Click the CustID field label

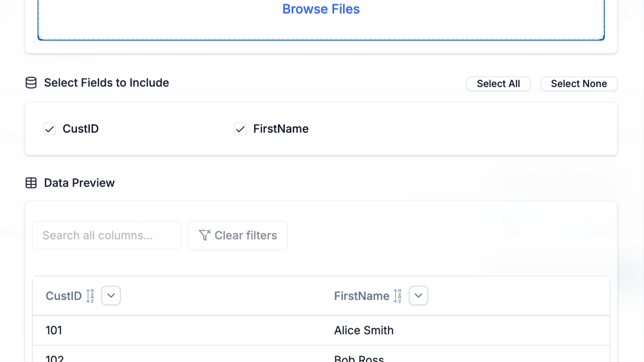pyautogui.click(x=80, y=128)
